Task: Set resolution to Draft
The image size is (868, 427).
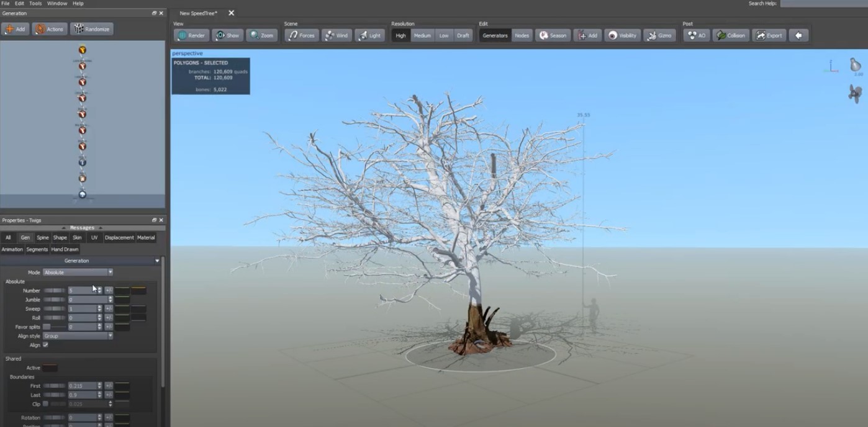Action: (x=463, y=35)
